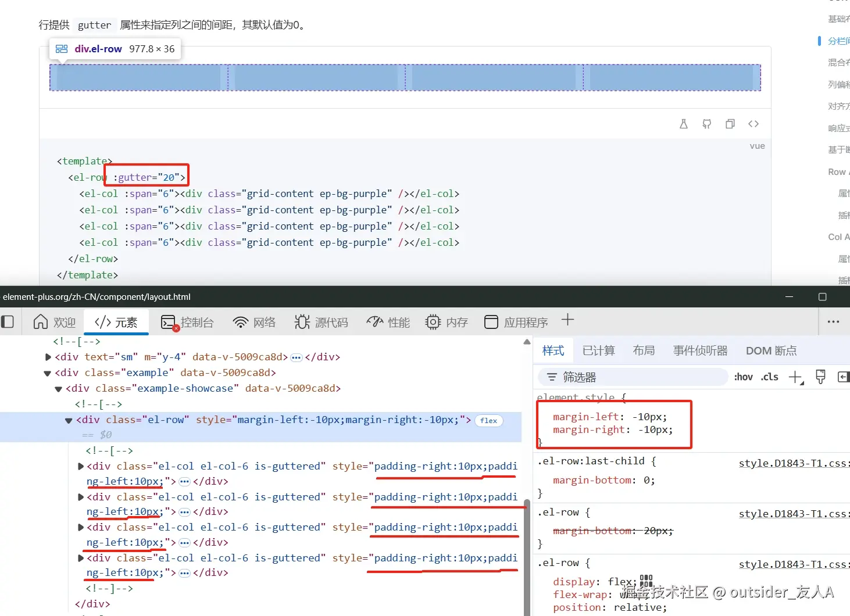850x616 pixels.
Task: Open the flexbox editor icon
Action: [646, 581]
